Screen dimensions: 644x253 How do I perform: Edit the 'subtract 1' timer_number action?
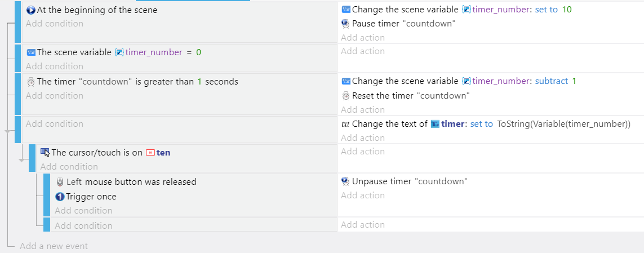[x=459, y=81]
